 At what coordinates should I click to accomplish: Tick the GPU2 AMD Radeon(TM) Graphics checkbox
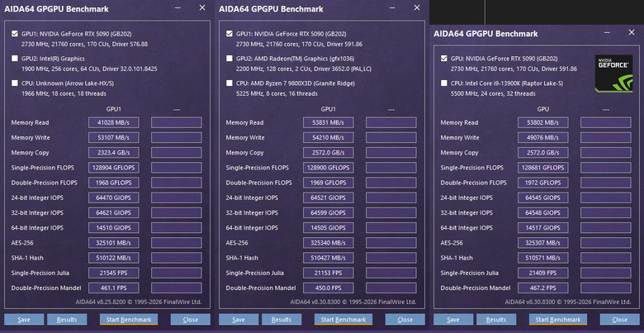click(230, 59)
